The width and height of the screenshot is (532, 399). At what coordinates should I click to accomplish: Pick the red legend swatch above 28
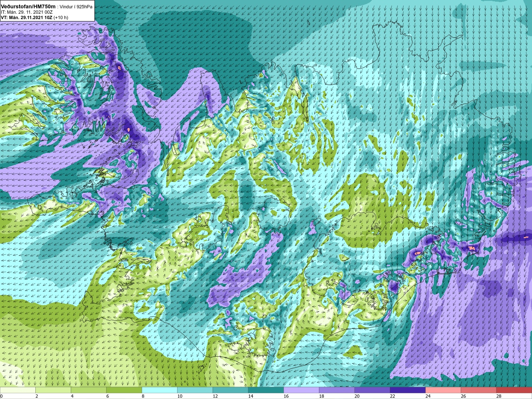(x=514, y=390)
